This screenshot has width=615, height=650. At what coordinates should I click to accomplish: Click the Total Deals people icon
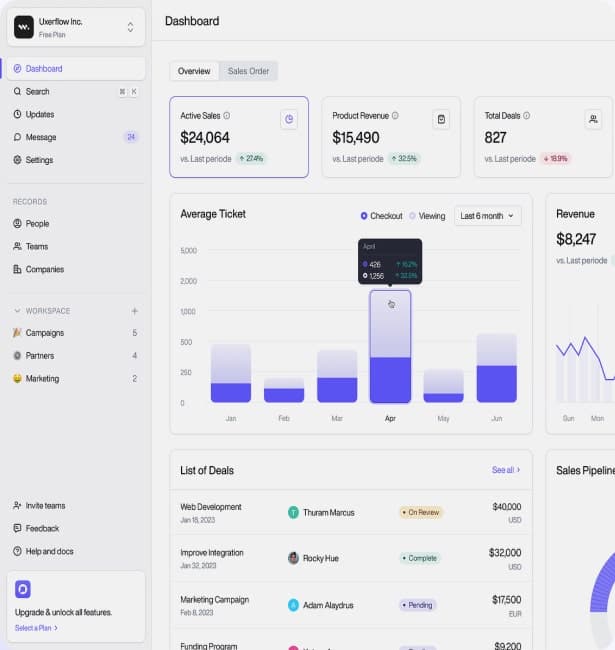(x=593, y=119)
